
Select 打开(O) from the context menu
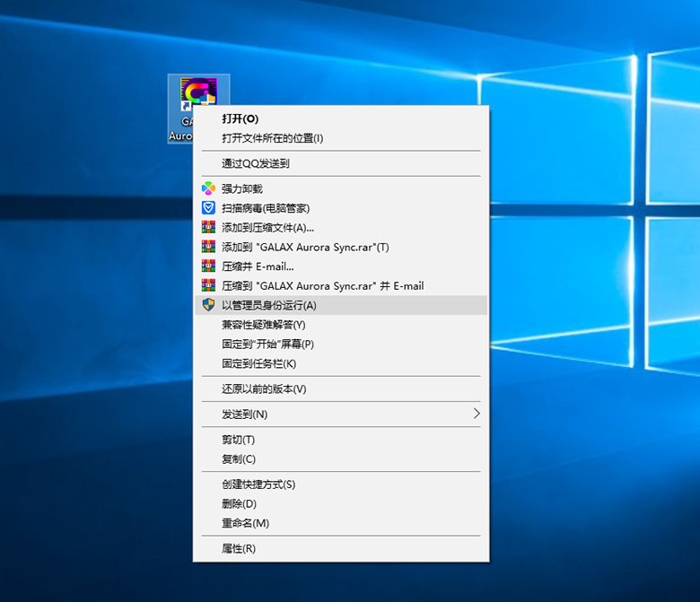coord(240,118)
